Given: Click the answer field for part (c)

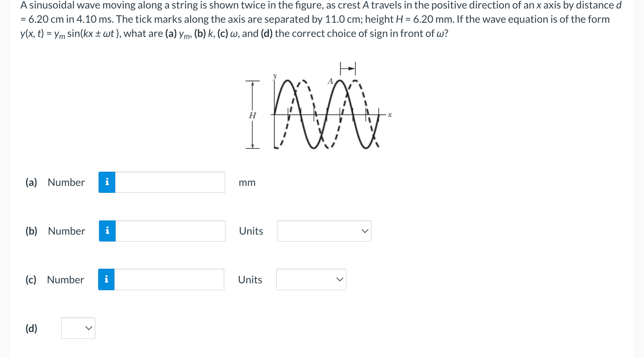Looking at the screenshot, I should 169,279.
